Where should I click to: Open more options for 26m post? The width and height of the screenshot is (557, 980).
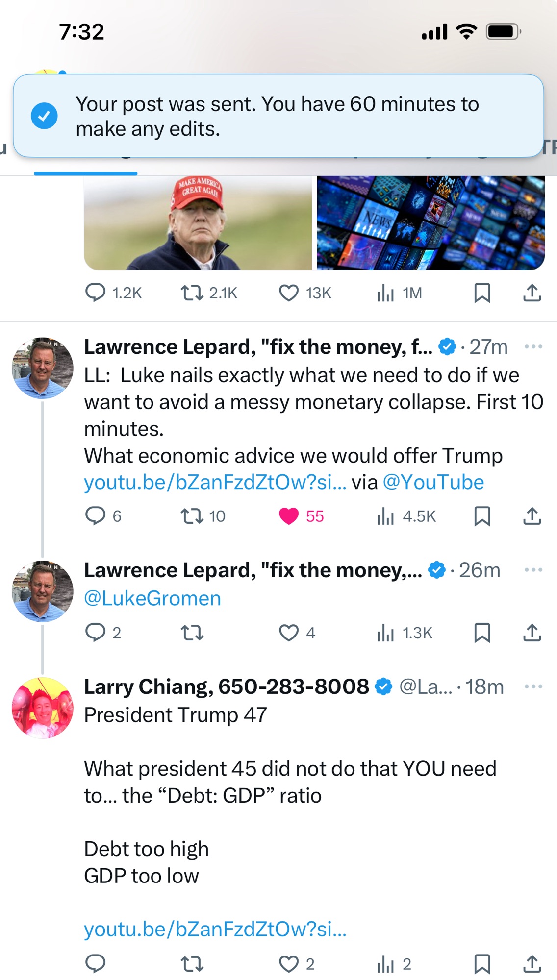pyautogui.click(x=533, y=570)
